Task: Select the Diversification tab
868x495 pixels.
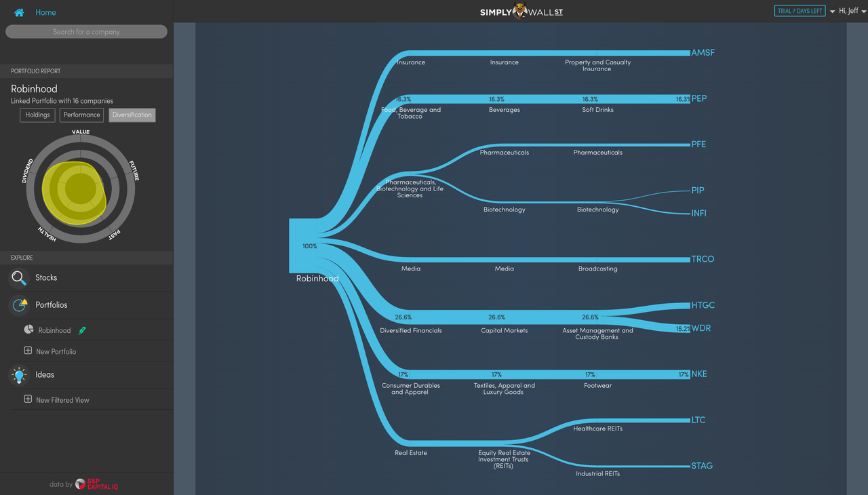Action: [132, 115]
